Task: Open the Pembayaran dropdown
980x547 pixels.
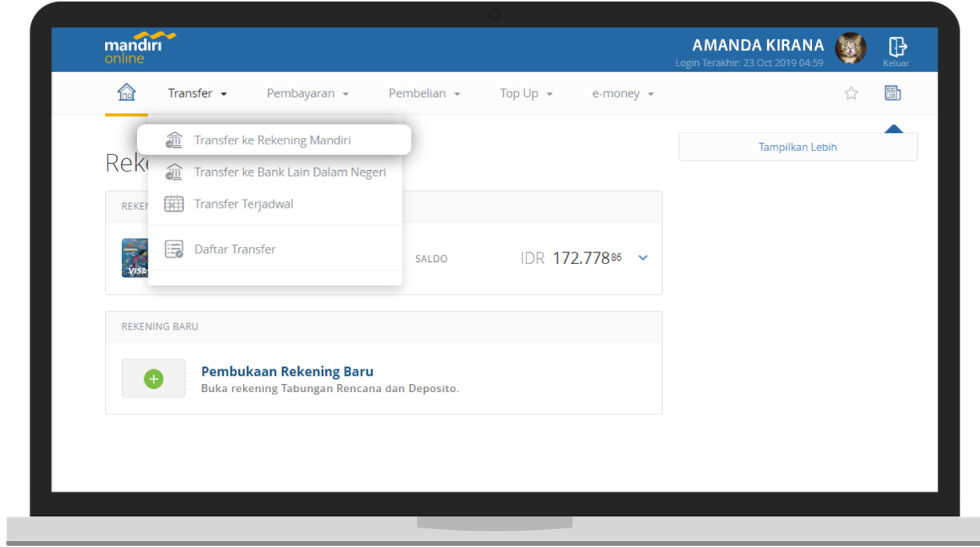Action: pyautogui.click(x=307, y=93)
